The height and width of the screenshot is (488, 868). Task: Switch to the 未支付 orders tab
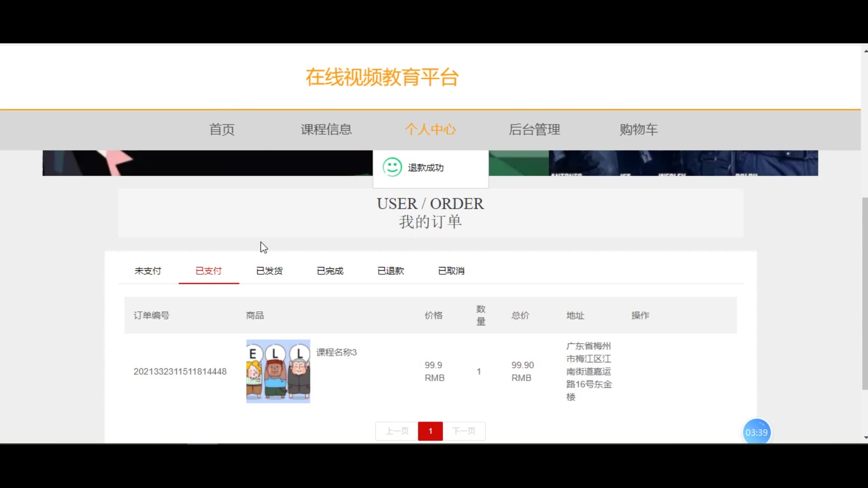[148, 271]
